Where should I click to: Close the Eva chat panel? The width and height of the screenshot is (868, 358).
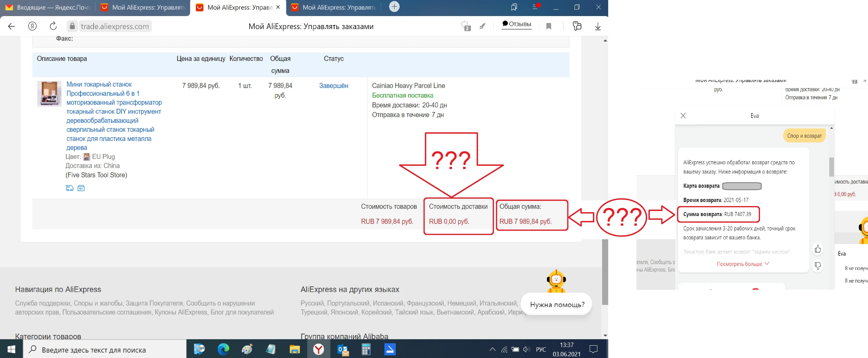(x=683, y=116)
